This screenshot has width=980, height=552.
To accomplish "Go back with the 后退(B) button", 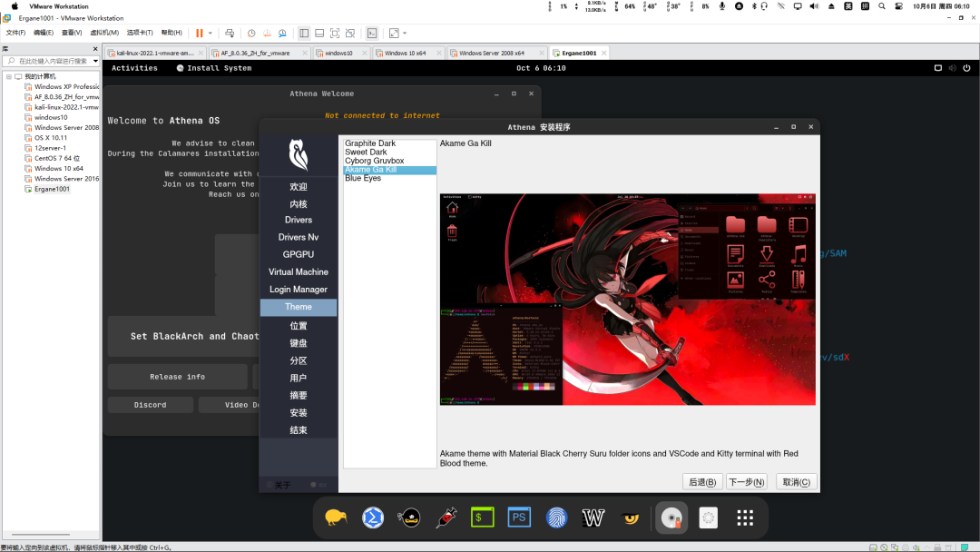I will pos(702,482).
